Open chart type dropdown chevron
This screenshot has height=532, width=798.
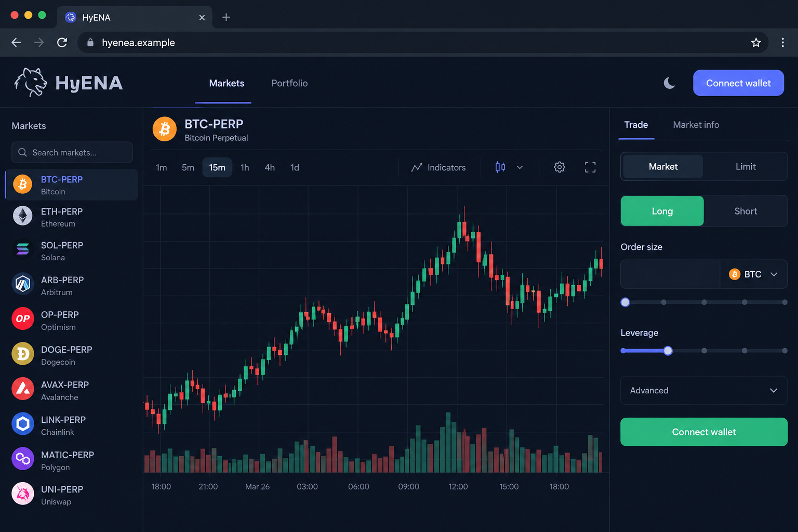coord(520,167)
